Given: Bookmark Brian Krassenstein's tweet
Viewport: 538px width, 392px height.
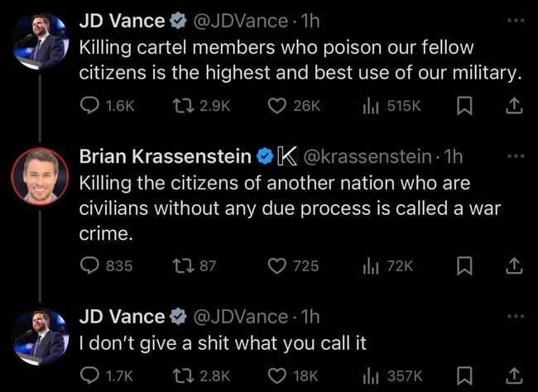Looking at the screenshot, I should coord(464,266).
